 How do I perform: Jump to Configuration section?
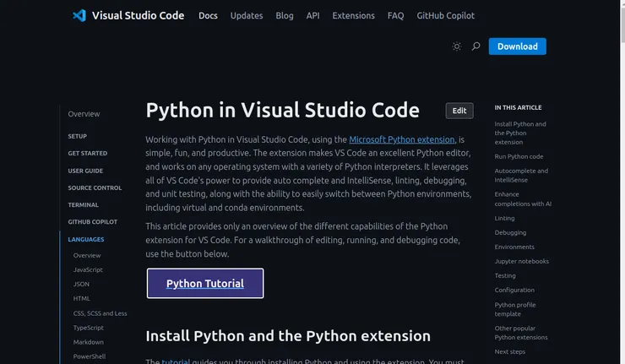pyautogui.click(x=514, y=291)
